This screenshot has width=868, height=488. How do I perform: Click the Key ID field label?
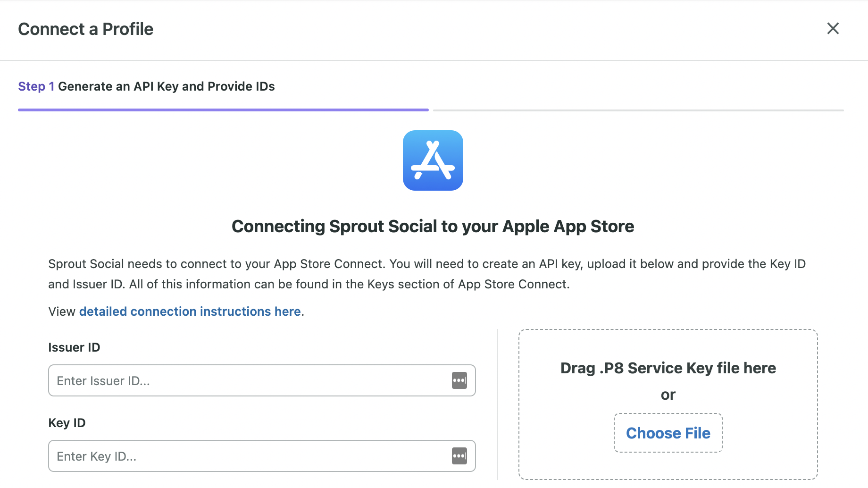tap(67, 423)
